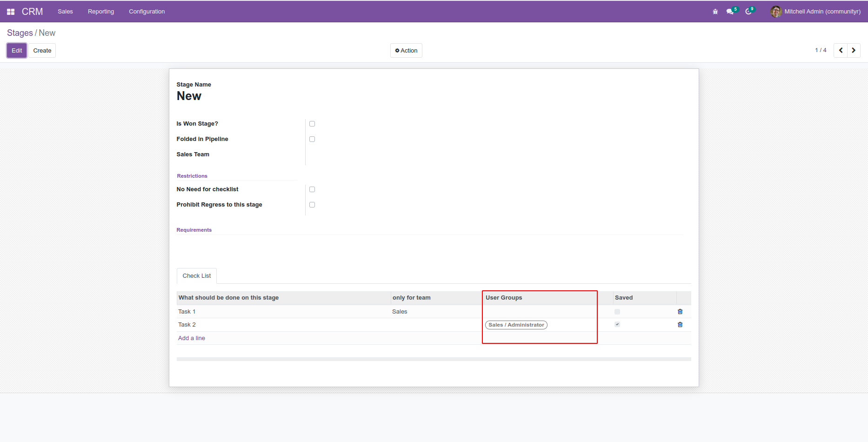Open activities clock icon with badge 9
868x442 pixels.
(749, 11)
